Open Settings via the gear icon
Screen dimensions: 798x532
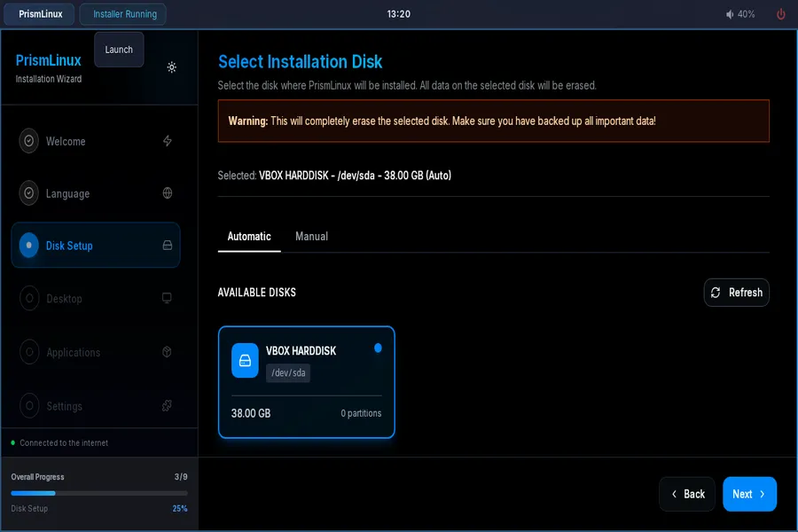tap(167, 406)
